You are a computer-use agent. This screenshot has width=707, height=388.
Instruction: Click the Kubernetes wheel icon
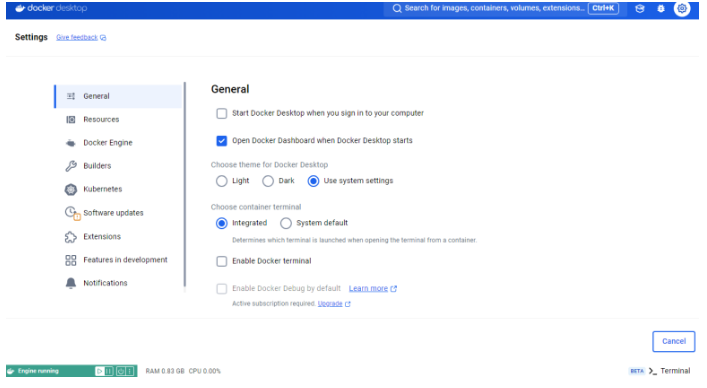click(x=71, y=189)
